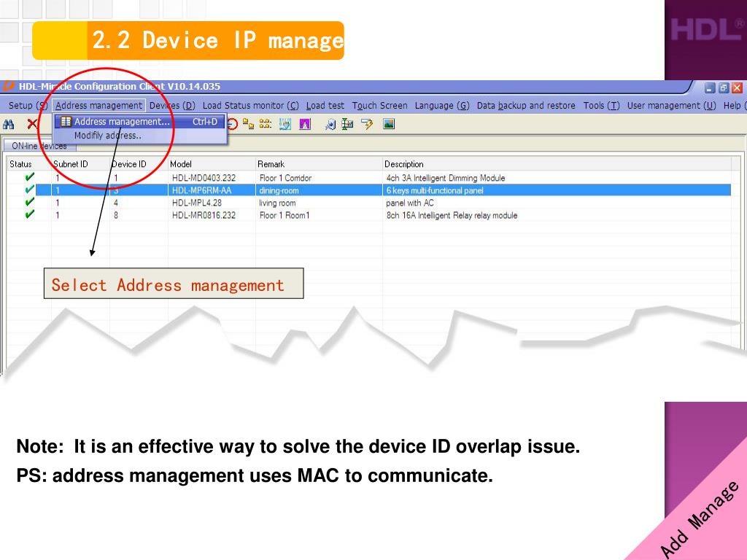Click 8ch 16A Intelligent Relay description
The image size is (747, 560).
point(452,215)
